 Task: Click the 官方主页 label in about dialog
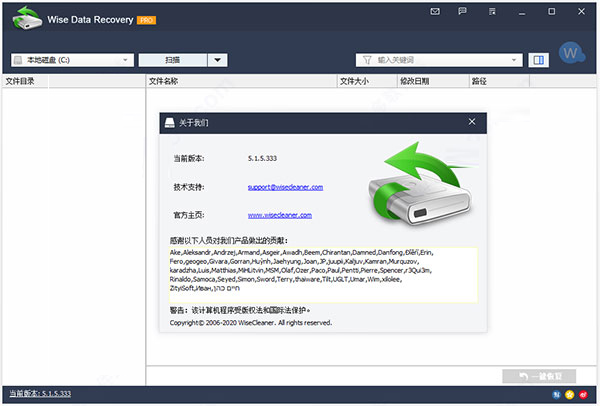click(189, 215)
